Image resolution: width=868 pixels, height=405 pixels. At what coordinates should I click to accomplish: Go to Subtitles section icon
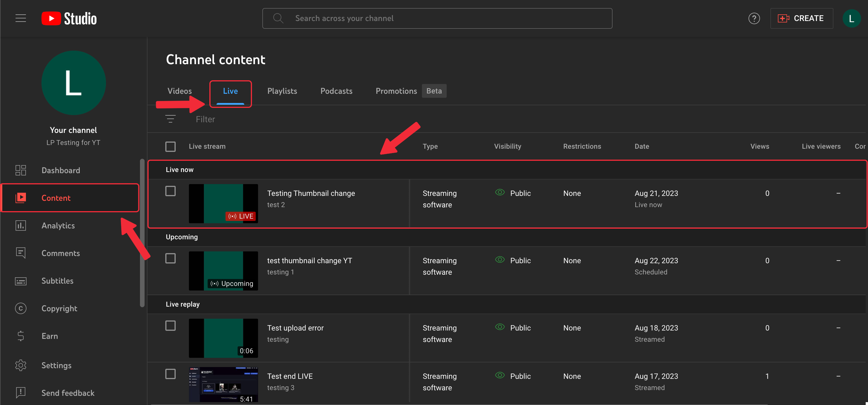20,281
